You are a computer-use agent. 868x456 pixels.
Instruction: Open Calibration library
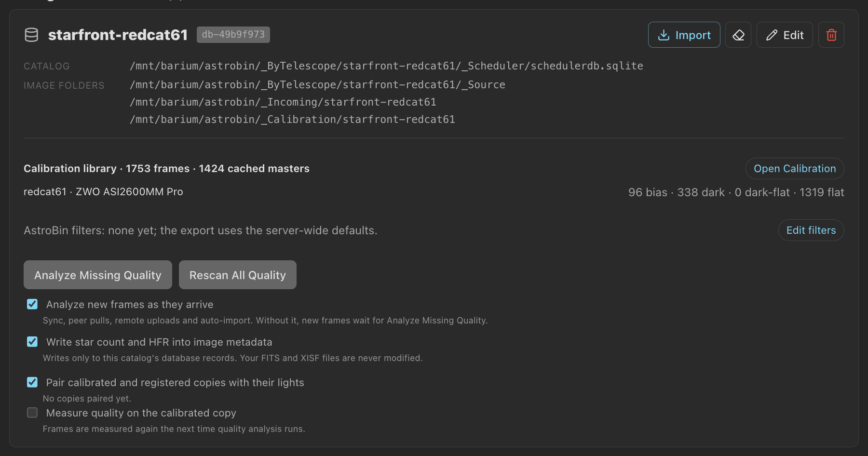click(795, 169)
